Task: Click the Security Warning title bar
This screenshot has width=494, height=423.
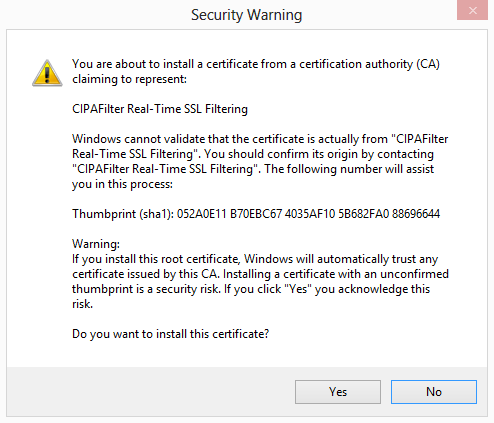Action: point(246,15)
